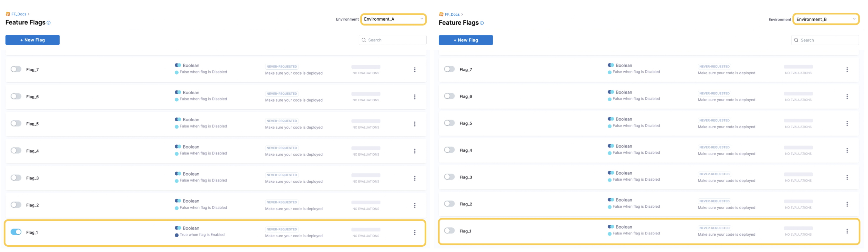Click the info icon beside Feature Flags in the Environment_B panel
This screenshot has width=868, height=252.
coord(482,23)
